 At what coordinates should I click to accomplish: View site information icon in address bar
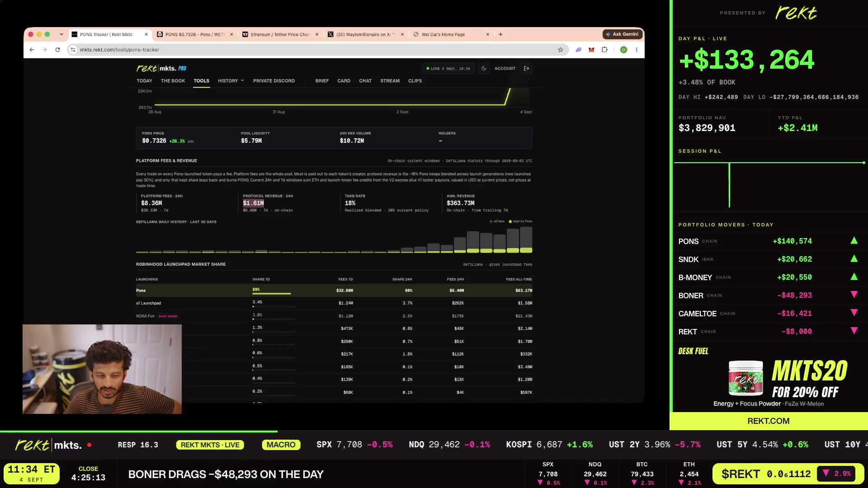pos(73,50)
